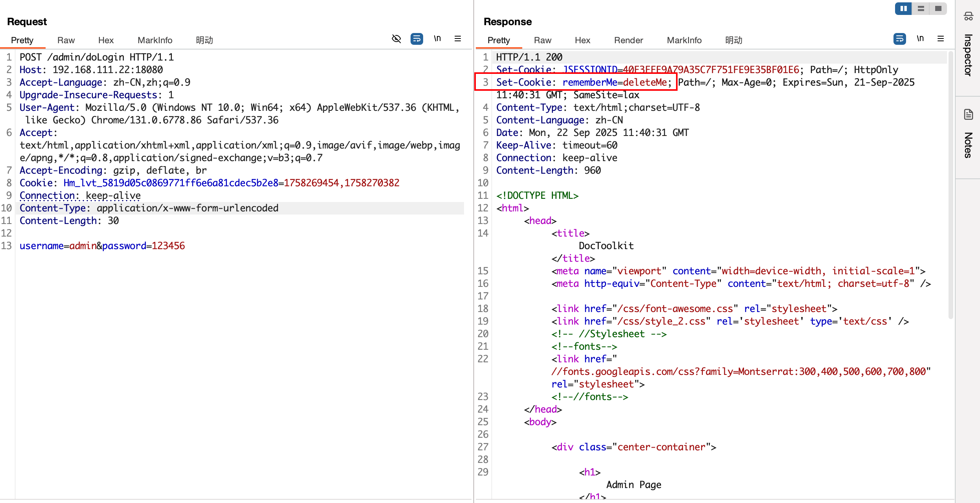Select side-by-side split layout icon
Viewport: 980px width, 503px height.
[904, 8]
